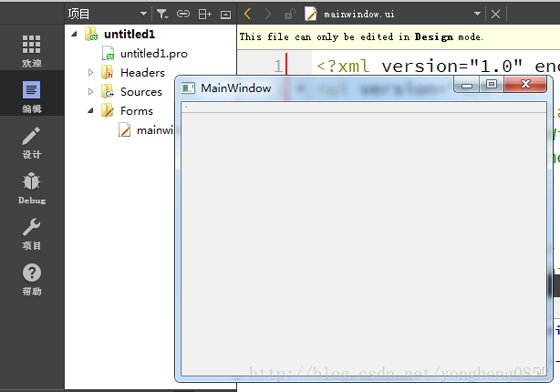The width and height of the screenshot is (560, 392).
Task: Select the Forms folder item
Action: point(137,111)
